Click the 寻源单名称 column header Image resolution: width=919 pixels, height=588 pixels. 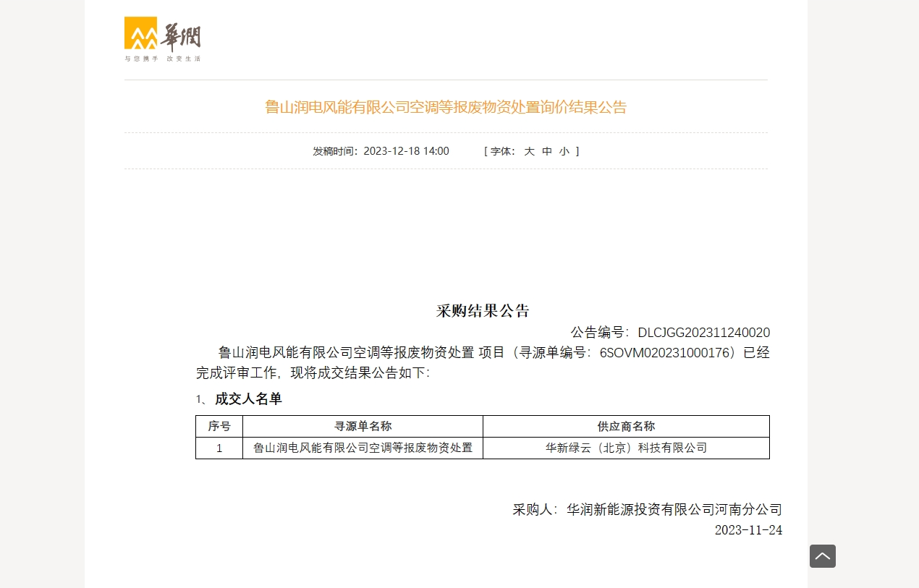pos(363,427)
